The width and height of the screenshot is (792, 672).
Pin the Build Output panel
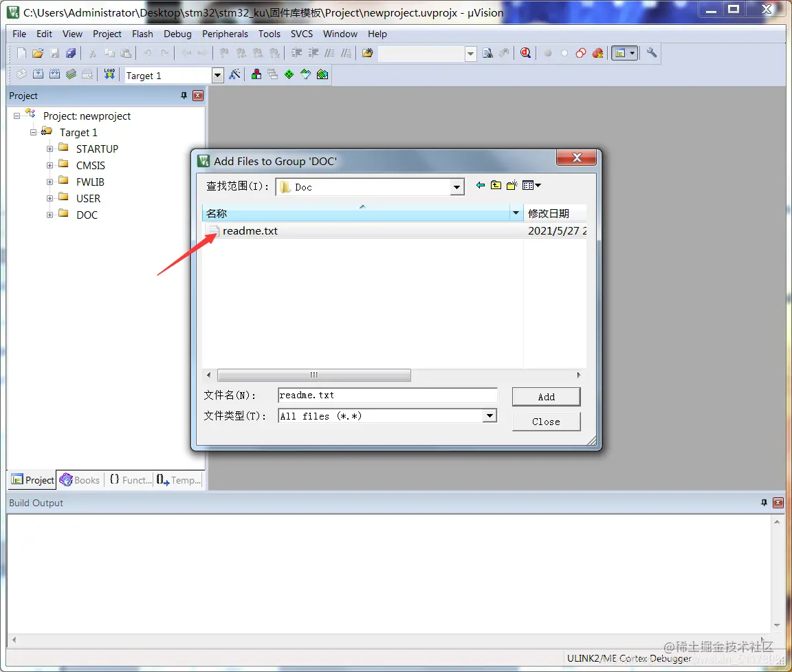pyautogui.click(x=764, y=503)
